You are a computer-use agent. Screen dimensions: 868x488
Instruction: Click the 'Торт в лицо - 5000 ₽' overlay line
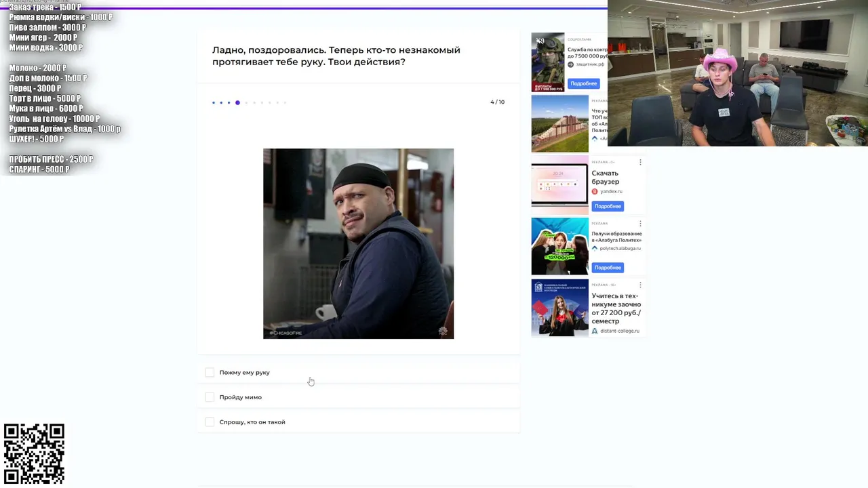tap(45, 98)
